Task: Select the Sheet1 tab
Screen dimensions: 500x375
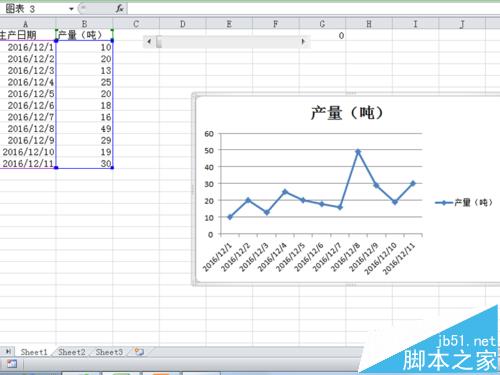Action: (34, 352)
